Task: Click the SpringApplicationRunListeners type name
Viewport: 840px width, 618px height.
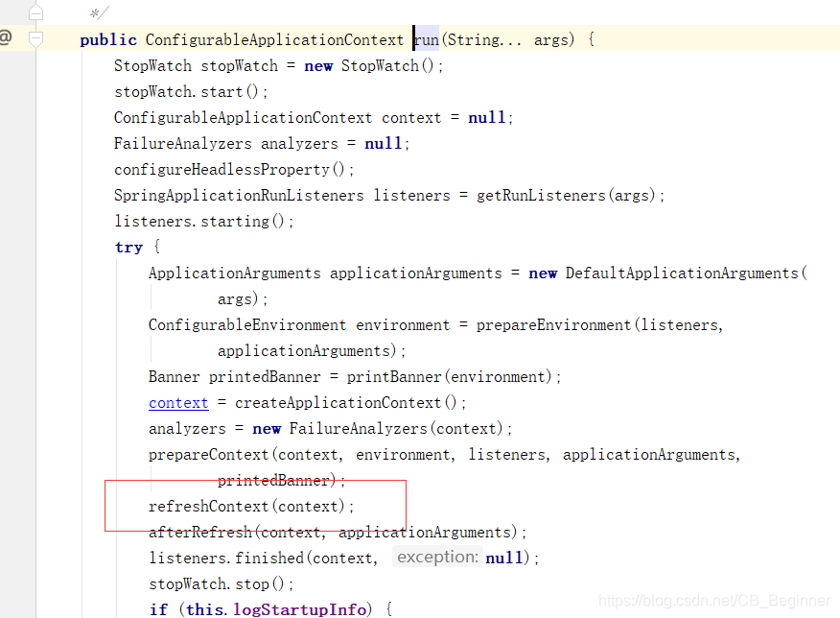Action: pos(239,196)
